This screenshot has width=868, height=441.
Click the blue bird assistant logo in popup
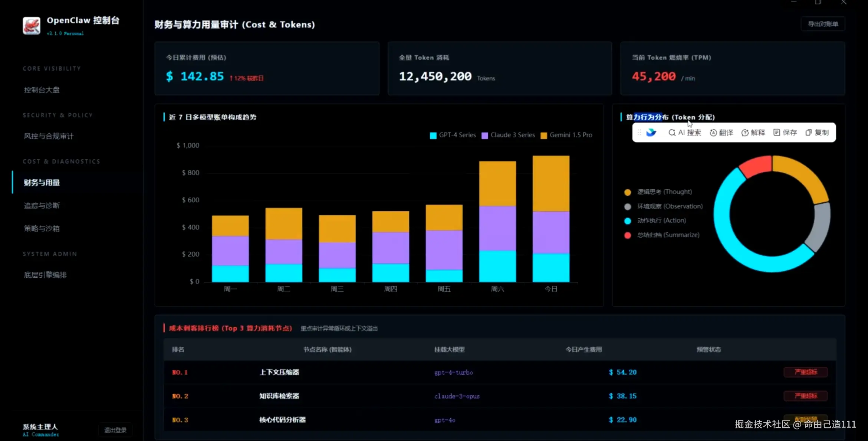[651, 133]
